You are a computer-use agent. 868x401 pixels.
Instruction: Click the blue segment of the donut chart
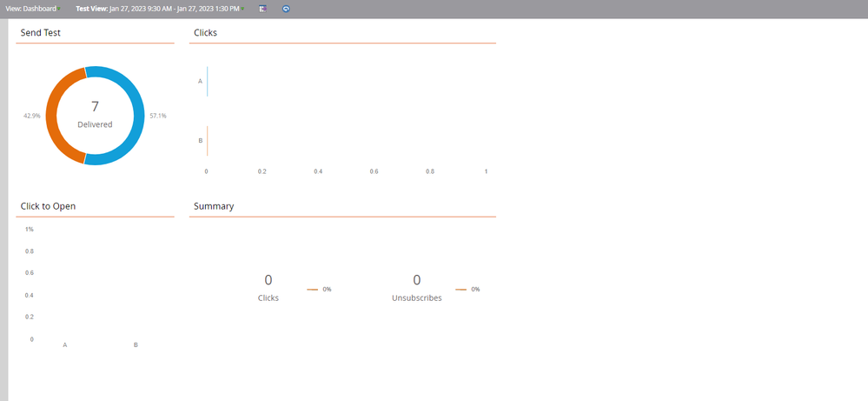pyautogui.click(x=131, y=116)
